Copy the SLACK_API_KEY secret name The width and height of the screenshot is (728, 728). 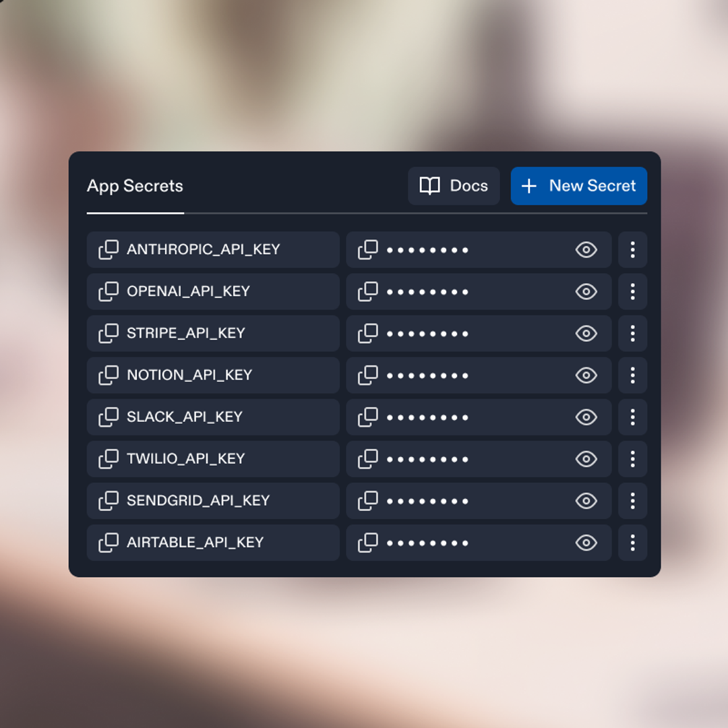[x=109, y=417]
